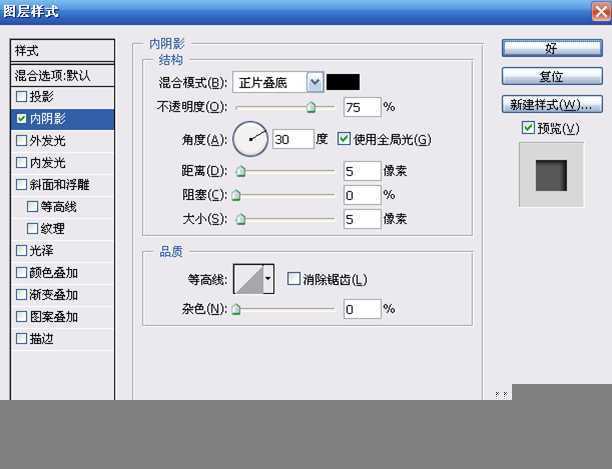Click the 复位 reset button
Screen dimensions: 612x469
tap(552, 76)
